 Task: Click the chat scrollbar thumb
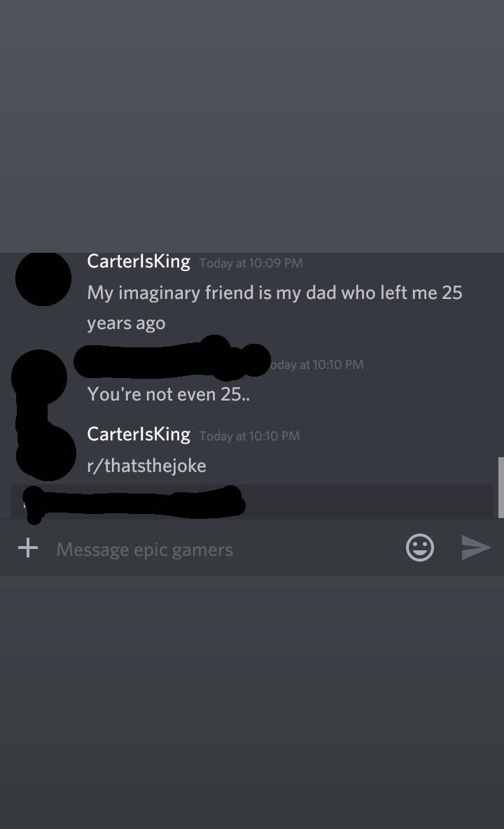500,487
